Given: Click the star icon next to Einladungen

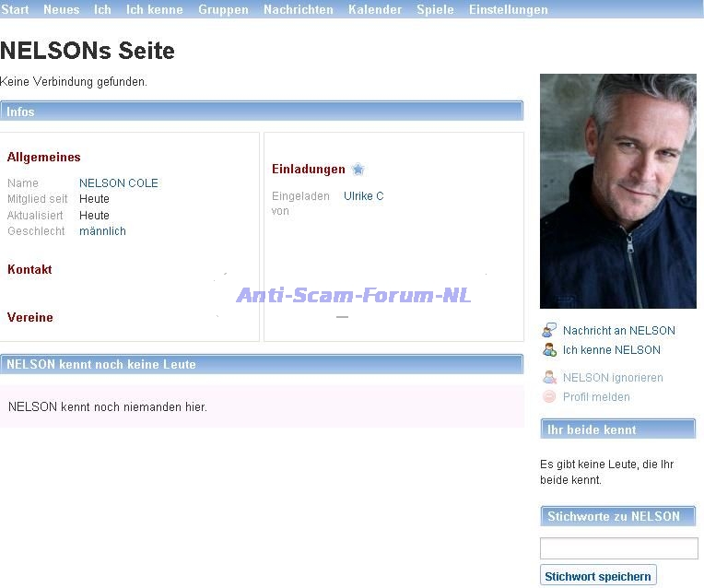Looking at the screenshot, I should tap(358, 170).
